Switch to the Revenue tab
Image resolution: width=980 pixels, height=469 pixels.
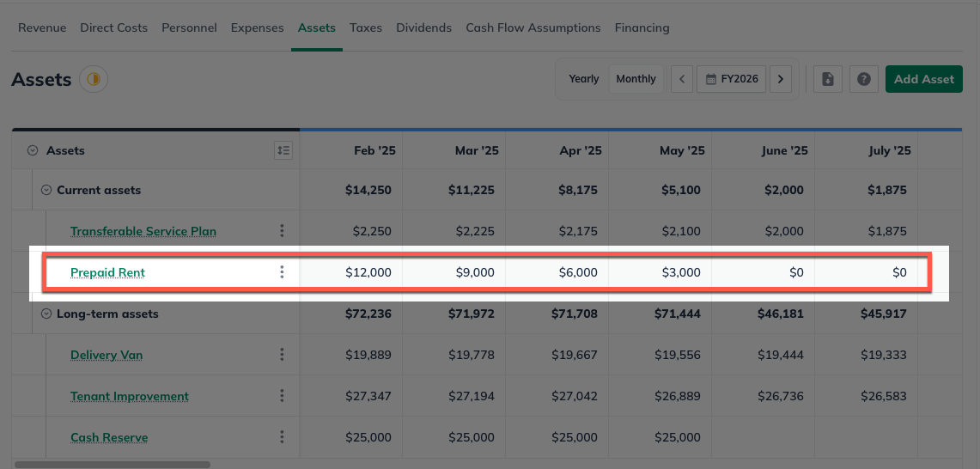coord(42,27)
